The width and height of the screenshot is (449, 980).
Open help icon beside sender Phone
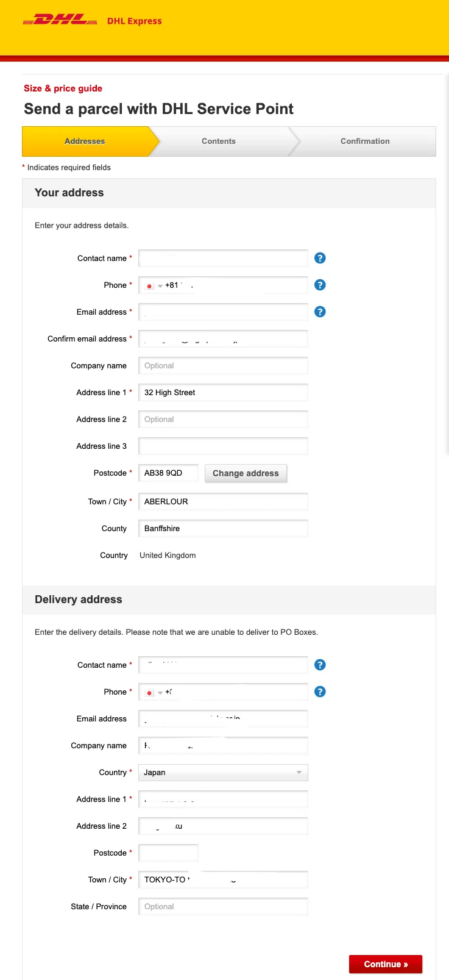320,285
